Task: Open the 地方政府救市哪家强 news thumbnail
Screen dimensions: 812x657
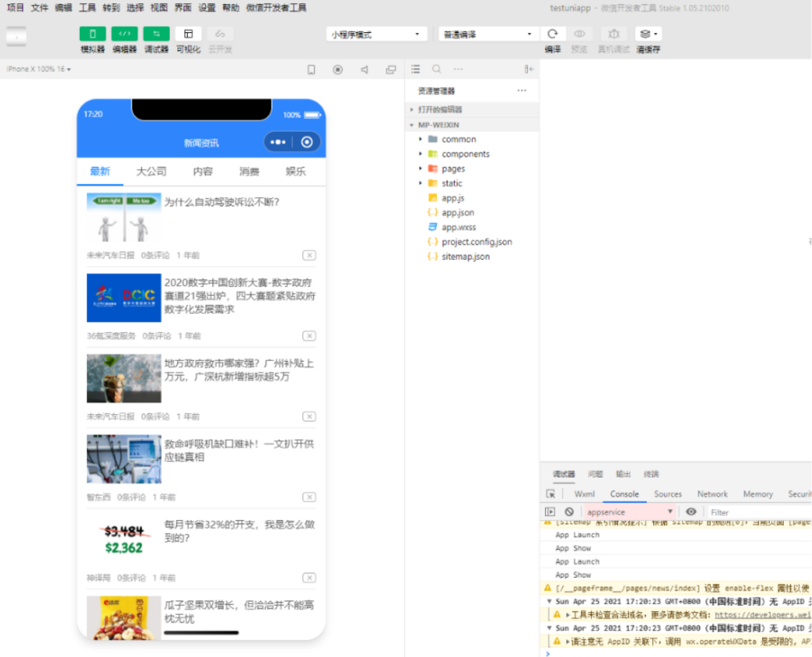Action: tap(124, 378)
